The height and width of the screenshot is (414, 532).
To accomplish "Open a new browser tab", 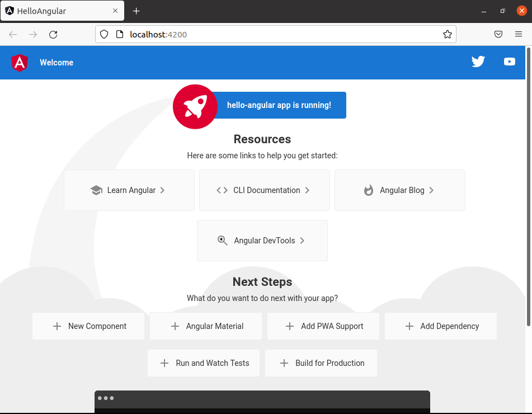I will (x=136, y=10).
